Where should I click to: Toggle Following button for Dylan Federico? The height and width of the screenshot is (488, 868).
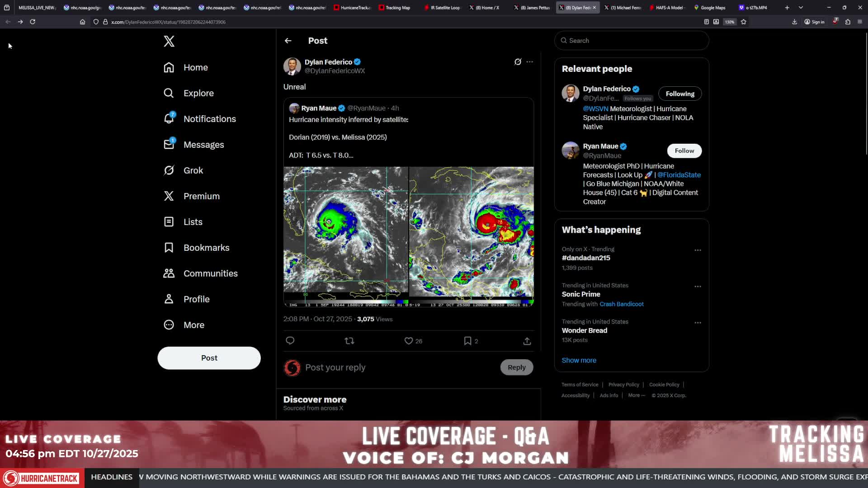point(680,94)
